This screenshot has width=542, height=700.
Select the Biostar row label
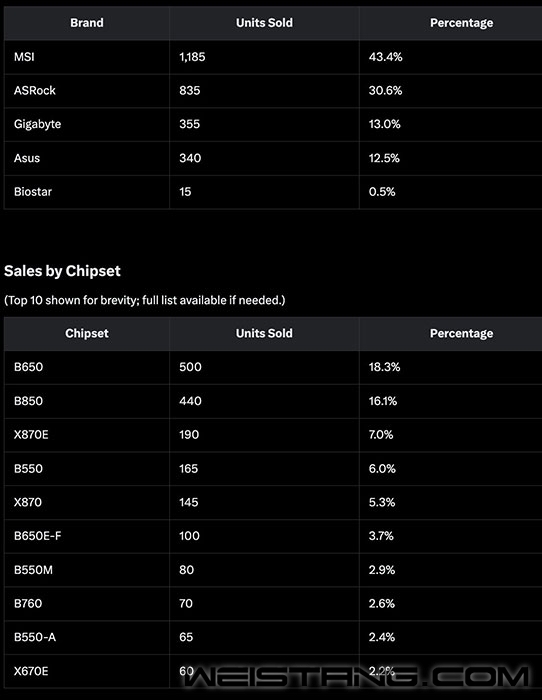pyautogui.click(x=33, y=192)
